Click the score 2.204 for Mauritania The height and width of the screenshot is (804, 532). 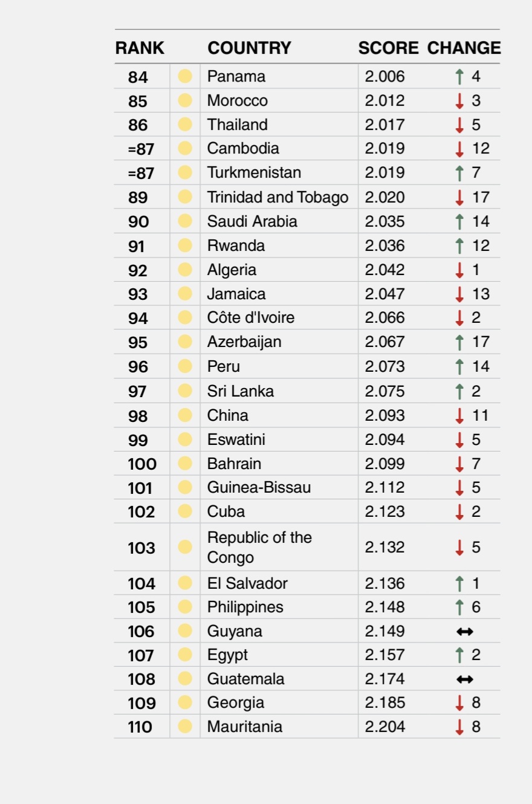pos(384,727)
